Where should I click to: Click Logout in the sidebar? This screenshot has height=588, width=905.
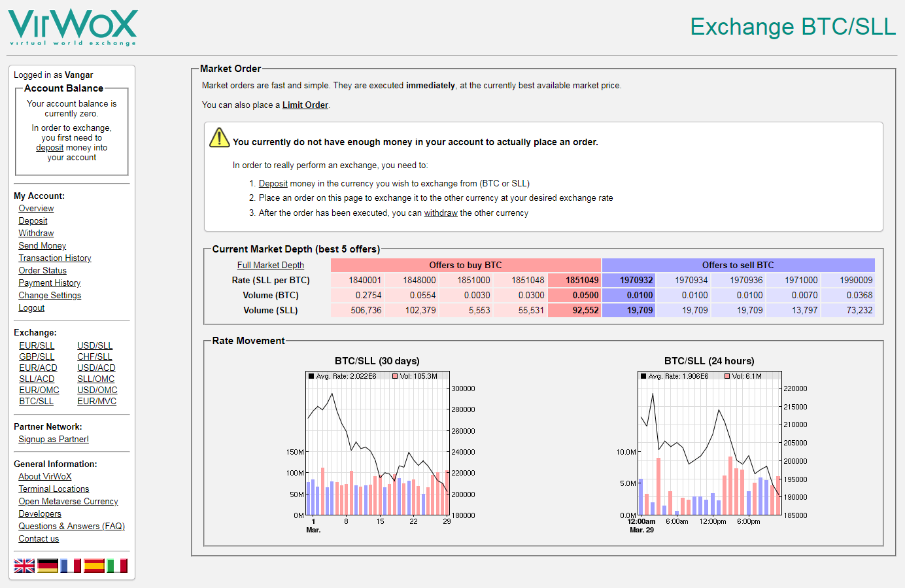(31, 307)
